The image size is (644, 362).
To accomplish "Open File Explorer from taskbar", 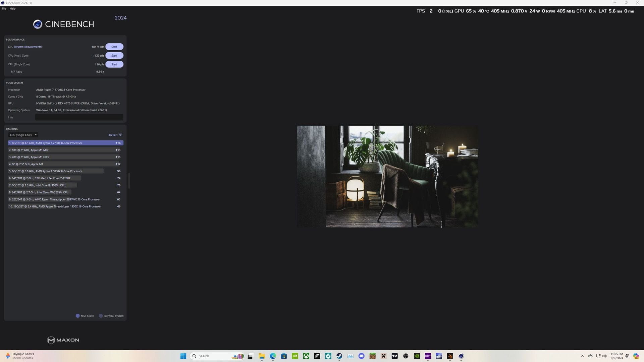I will (262, 356).
